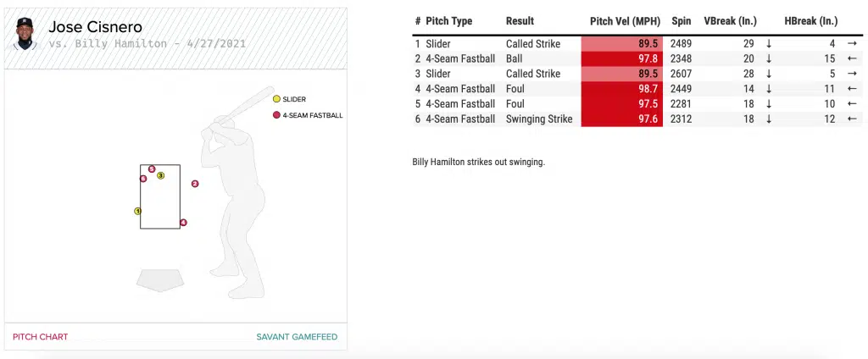Click the Swinging Strike result in row 6

(x=539, y=119)
